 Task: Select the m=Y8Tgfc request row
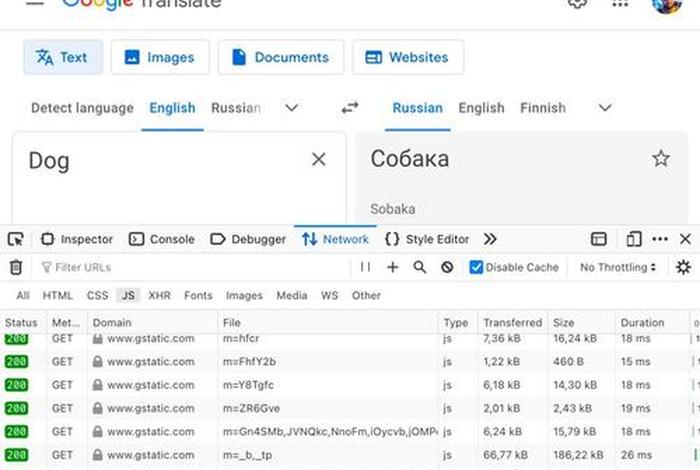click(350, 385)
